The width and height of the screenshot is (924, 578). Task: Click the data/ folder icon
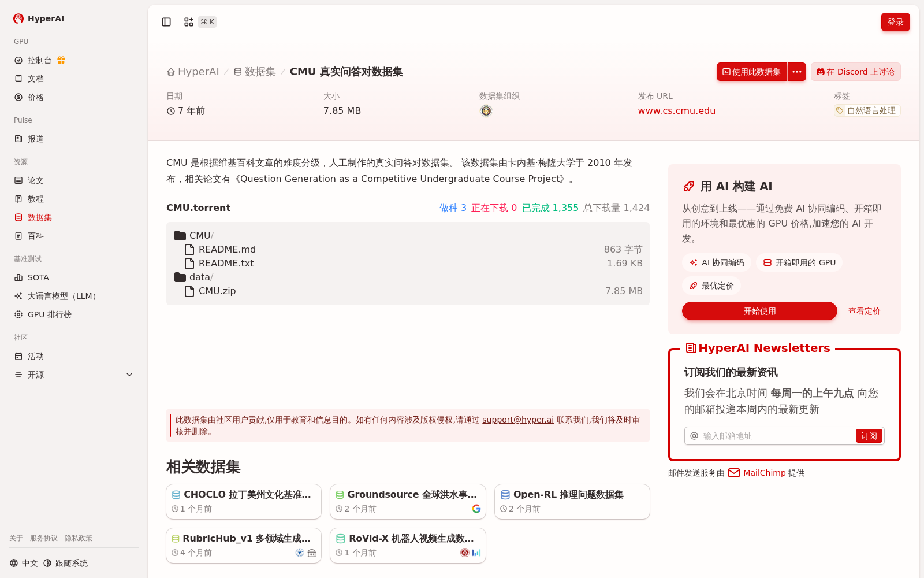pos(180,277)
